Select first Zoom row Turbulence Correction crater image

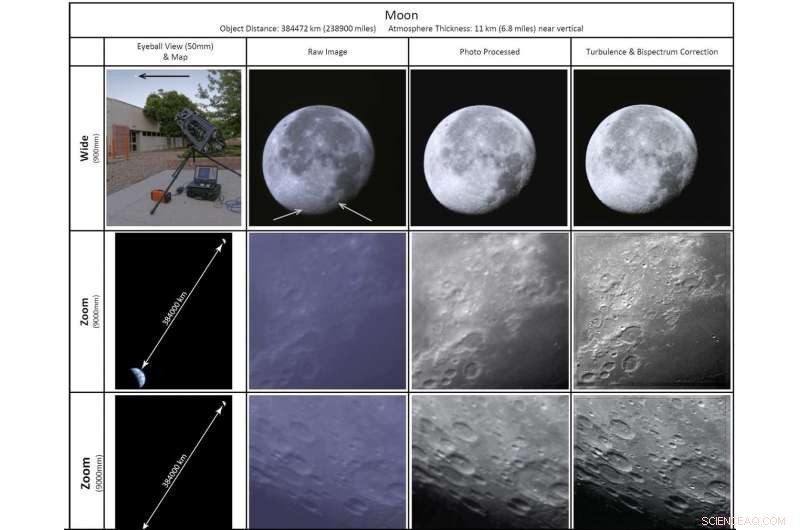pos(651,311)
